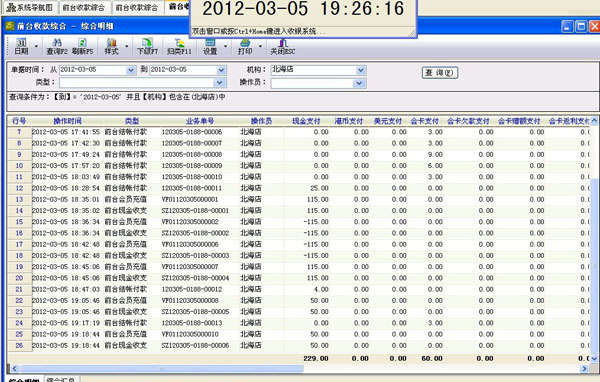Click business number 120305-0188-00012
The width and height of the screenshot is (600, 382).
pos(192,289)
